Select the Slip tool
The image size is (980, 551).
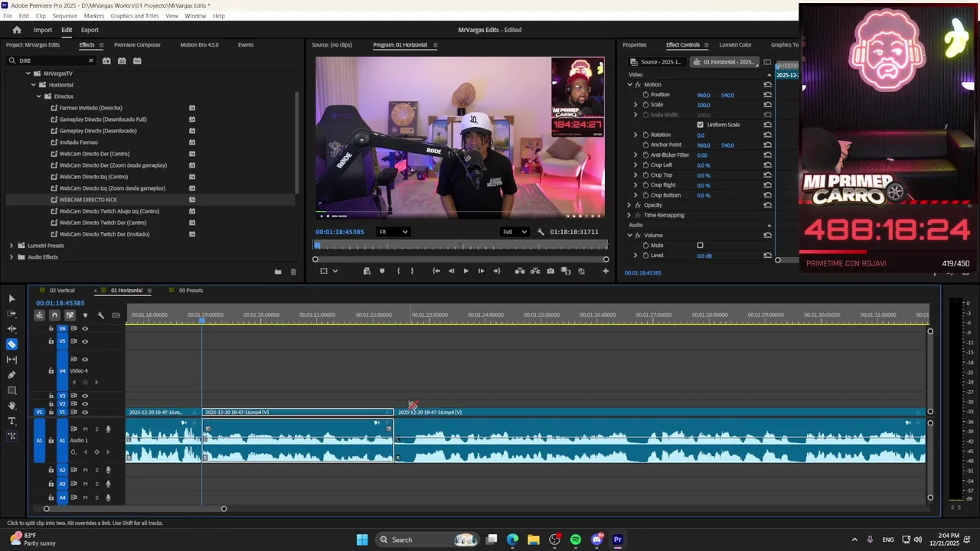pyautogui.click(x=11, y=360)
